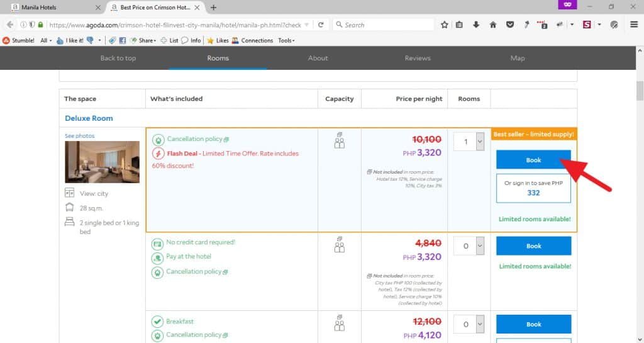Click the red S extension icon
Screen dimensions: 644x343
pyautogui.click(x=587, y=25)
